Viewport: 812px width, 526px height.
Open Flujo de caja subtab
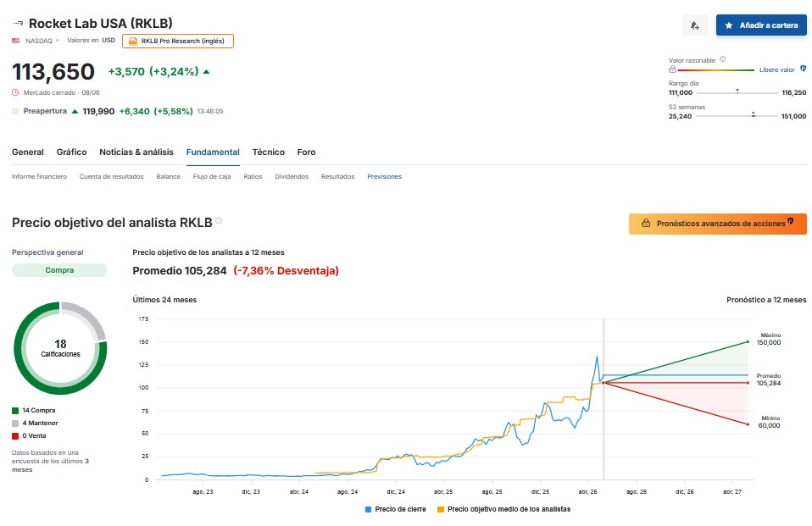tap(212, 176)
